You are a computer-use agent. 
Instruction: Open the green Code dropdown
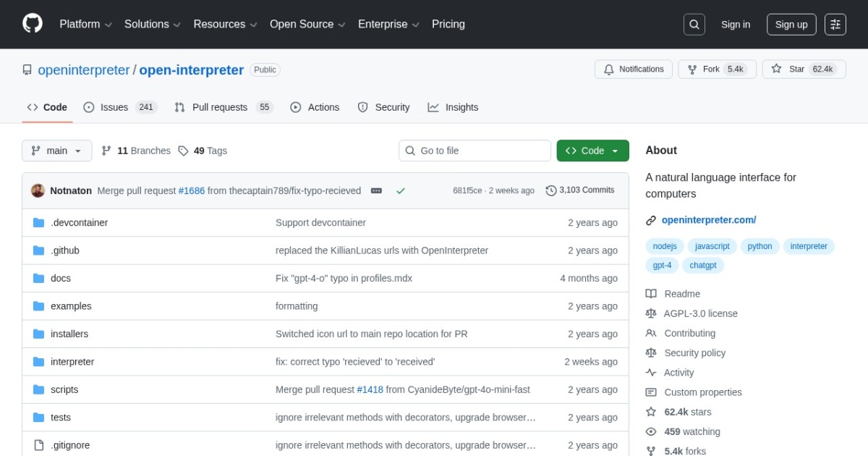(592, 151)
